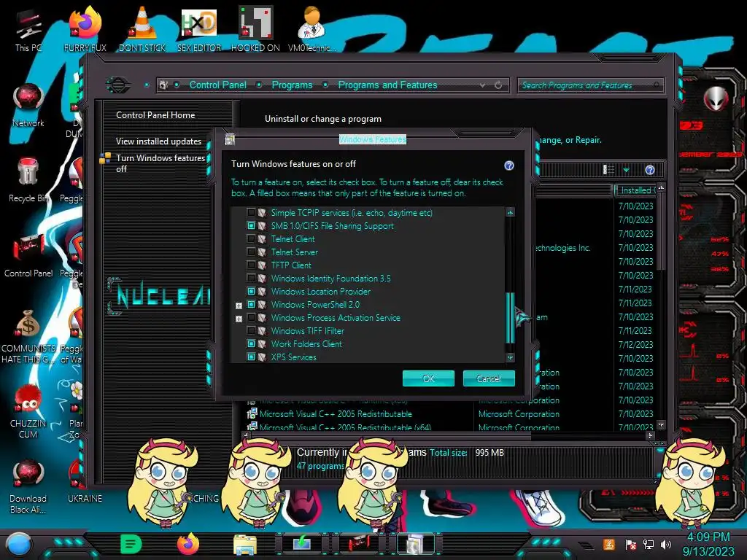Click the Start orb on the taskbar
Viewport: 747px width, 560px height.
[x=18, y=545]
